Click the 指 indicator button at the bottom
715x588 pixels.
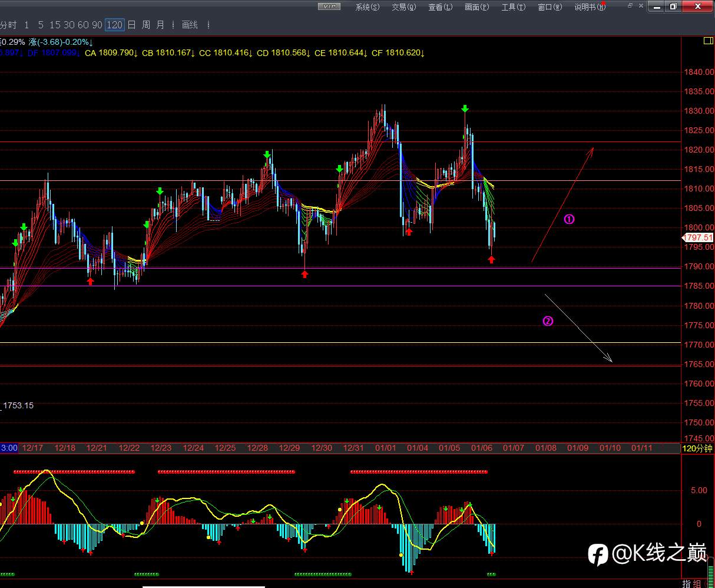tap(687, 583)
